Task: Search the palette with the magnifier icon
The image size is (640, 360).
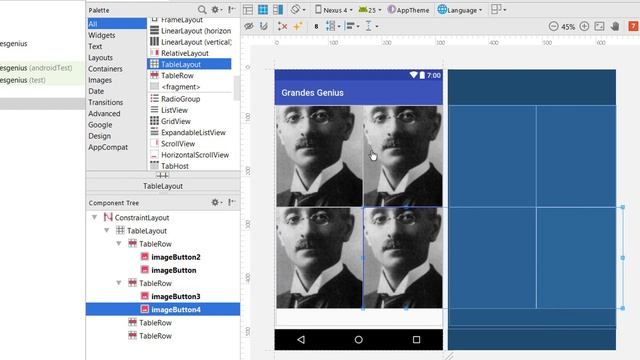Action: pyautogui.click(x=202, y=9)
